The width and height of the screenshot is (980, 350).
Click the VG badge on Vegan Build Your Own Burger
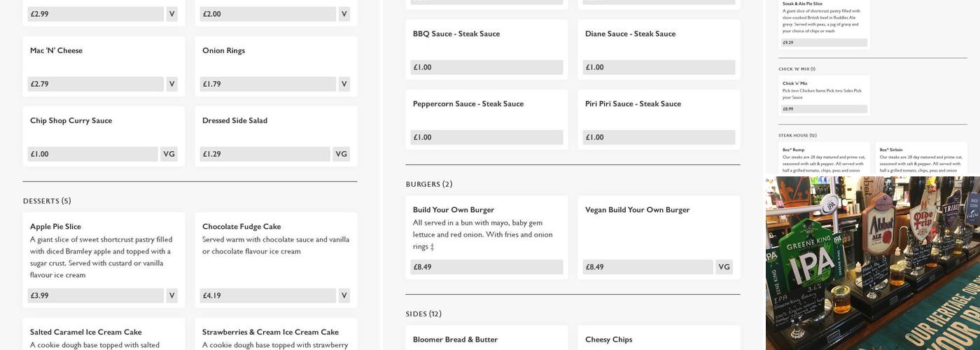[x=724, y=267]
